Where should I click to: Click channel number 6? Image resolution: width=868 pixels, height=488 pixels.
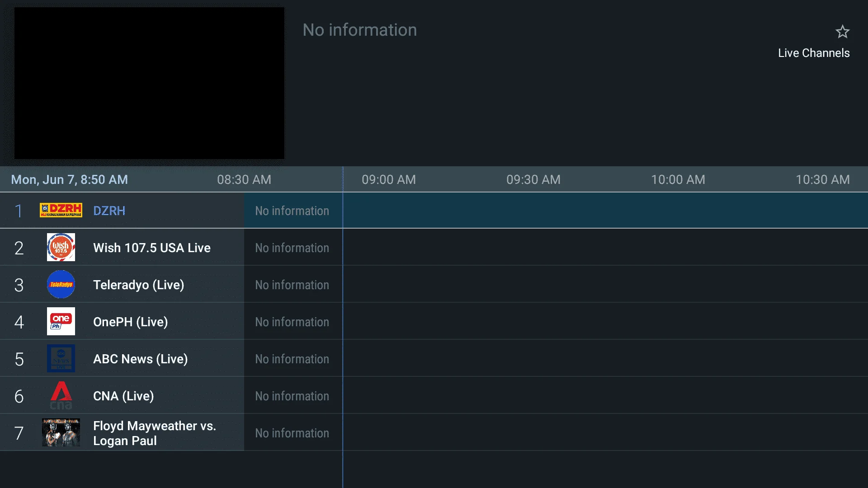point(19,396)
